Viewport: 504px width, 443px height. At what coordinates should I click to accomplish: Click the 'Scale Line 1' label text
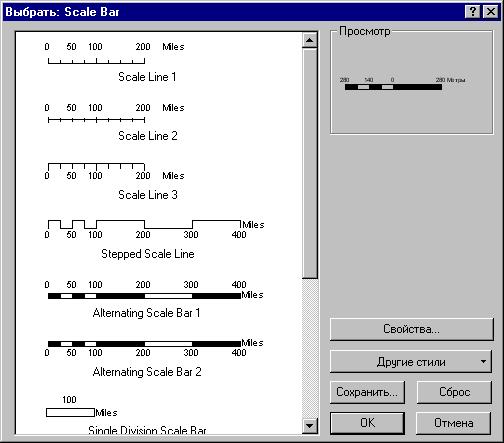point(147,77)
